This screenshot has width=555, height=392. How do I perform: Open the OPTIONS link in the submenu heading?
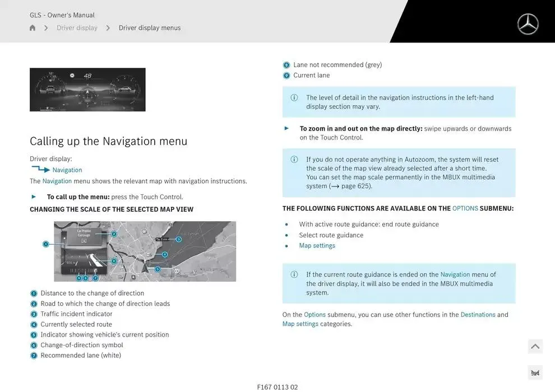[x=465, y=208]
